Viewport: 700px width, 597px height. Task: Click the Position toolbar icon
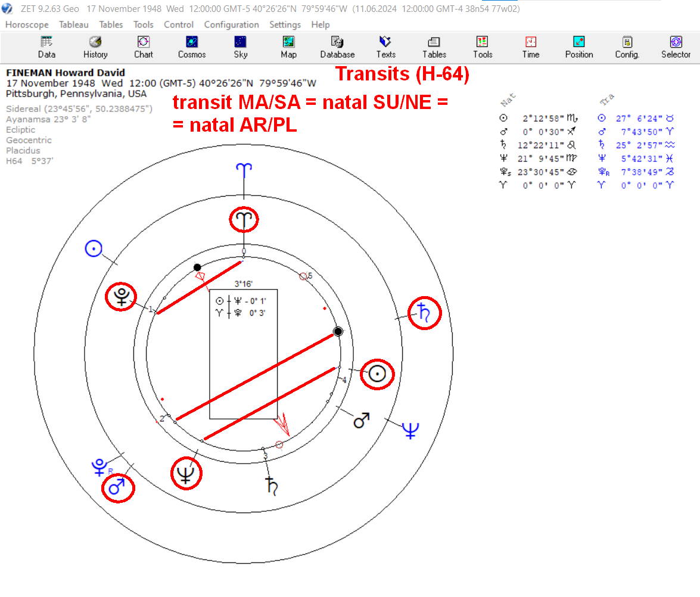[x=579, y=47]
